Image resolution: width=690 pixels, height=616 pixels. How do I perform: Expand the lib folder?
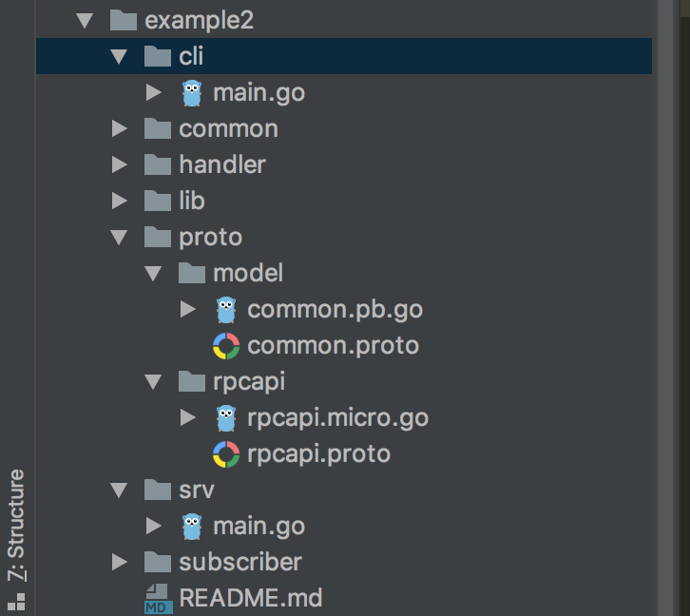coord(119,201)
